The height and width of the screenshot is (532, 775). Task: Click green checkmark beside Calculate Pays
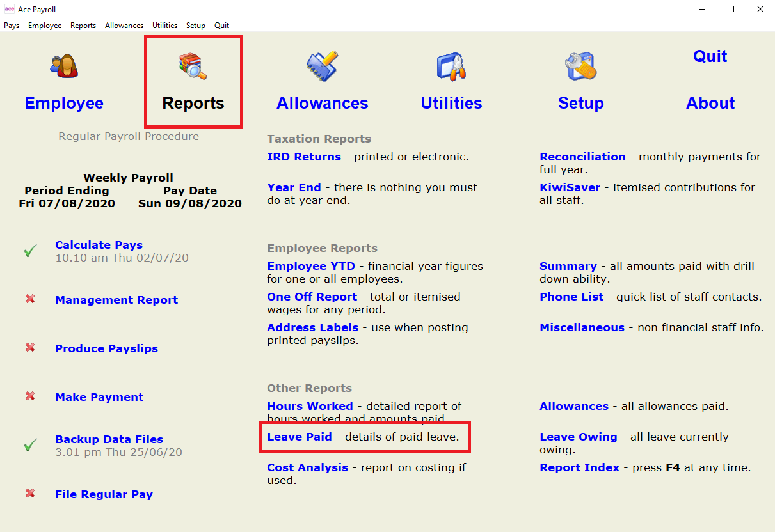coord(30,251)
